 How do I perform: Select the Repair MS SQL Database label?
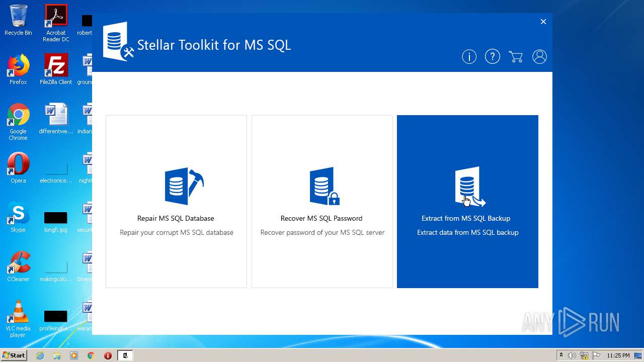pyautogui.click(x=176, y=218)
